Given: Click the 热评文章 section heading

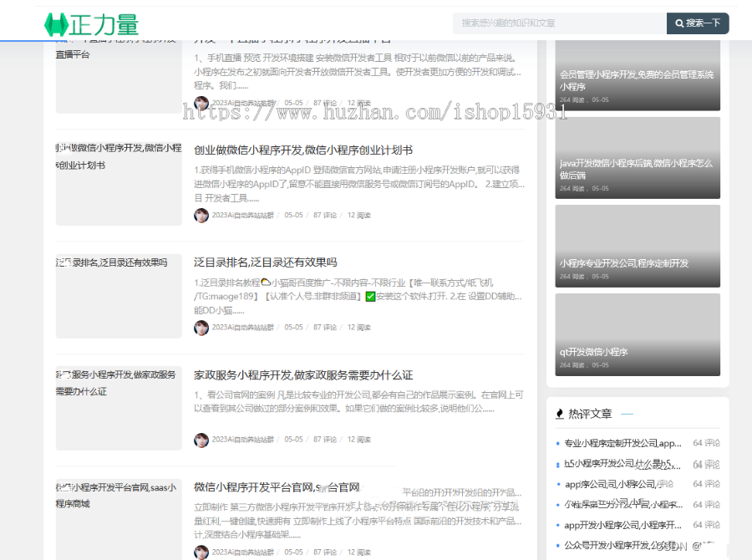Looking at the screenshot, I should [590, 414].
